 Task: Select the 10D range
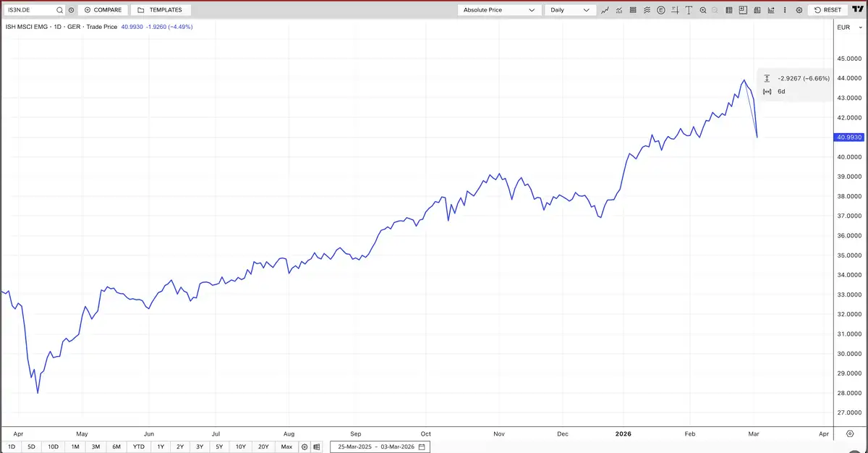(54, 446)
